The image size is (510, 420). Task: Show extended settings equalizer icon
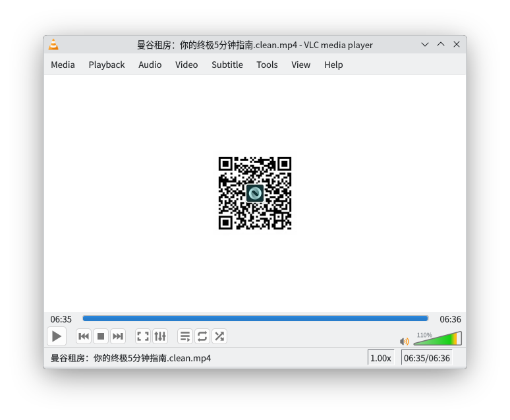click(x=160, y=336)
